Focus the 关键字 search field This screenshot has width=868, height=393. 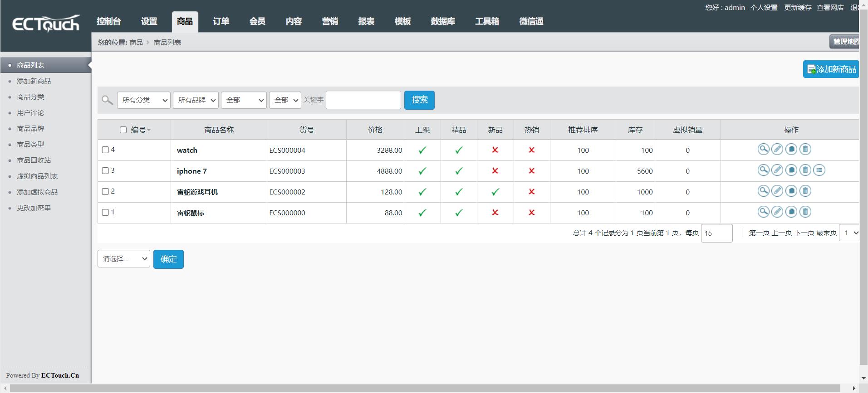pos(363,100)
